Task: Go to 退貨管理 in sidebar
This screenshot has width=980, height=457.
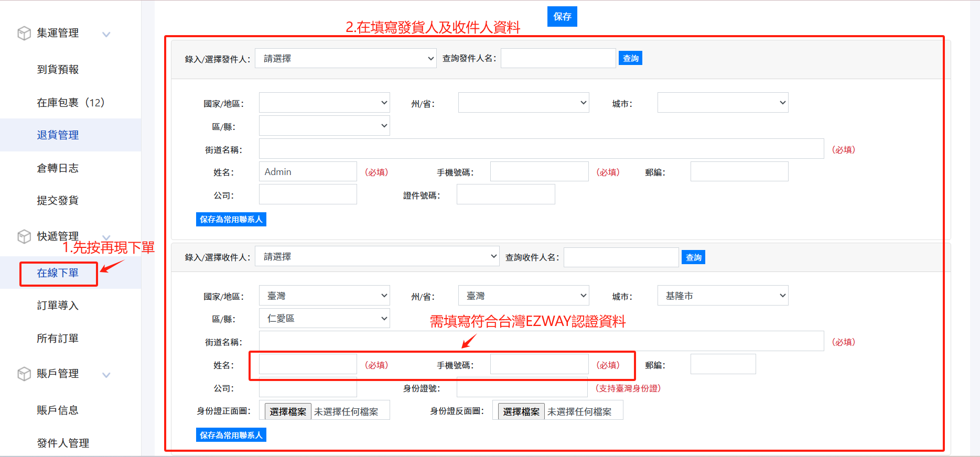Action: (58, 135)
